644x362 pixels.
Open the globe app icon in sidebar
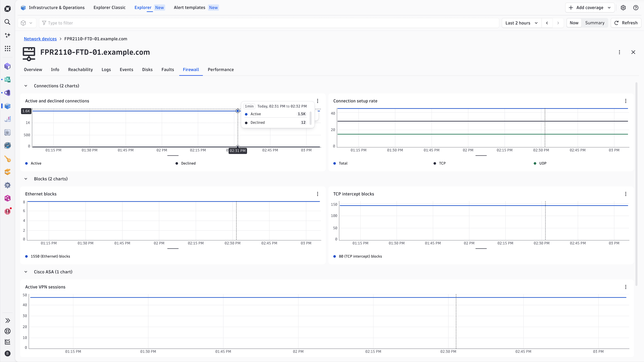[x=8, y=145]
